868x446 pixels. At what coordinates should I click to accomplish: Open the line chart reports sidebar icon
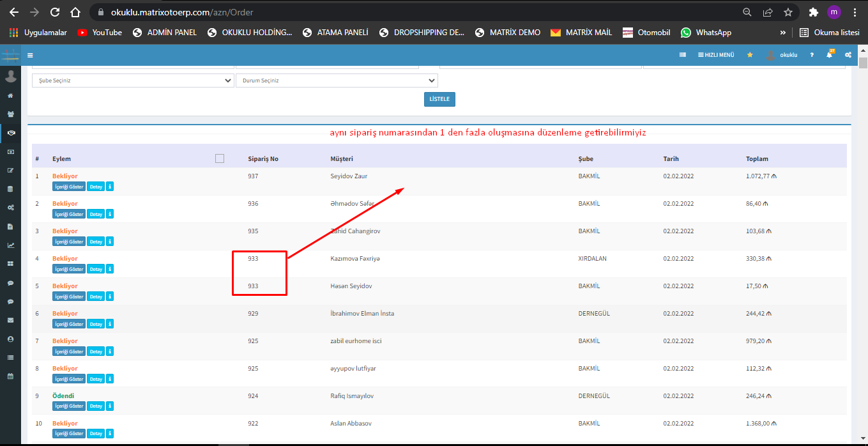point(10,245)
